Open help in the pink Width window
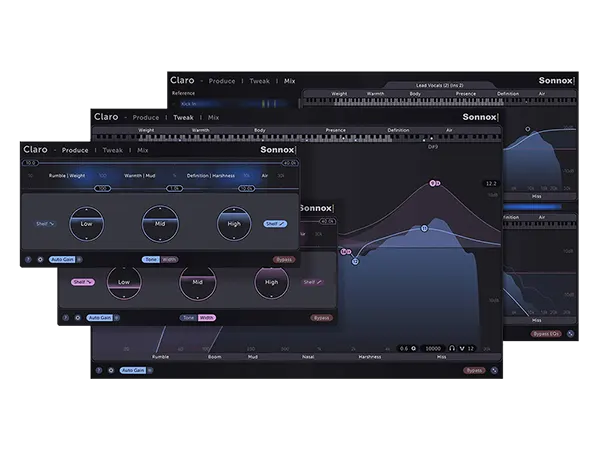The width and height of the screenshot is (600, 450). pos(65,318)
